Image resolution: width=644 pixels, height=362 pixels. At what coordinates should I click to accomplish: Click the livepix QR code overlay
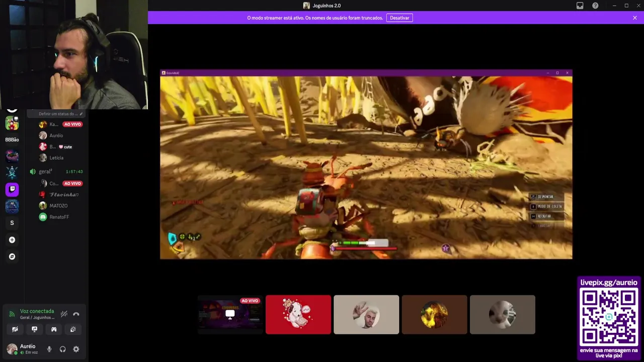click(609, 318)
